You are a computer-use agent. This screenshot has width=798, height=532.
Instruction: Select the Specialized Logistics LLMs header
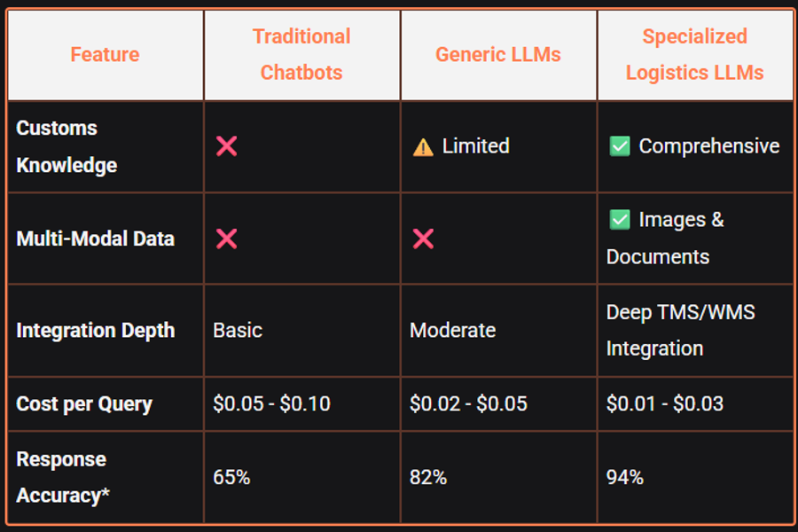(x=694, y=54)
